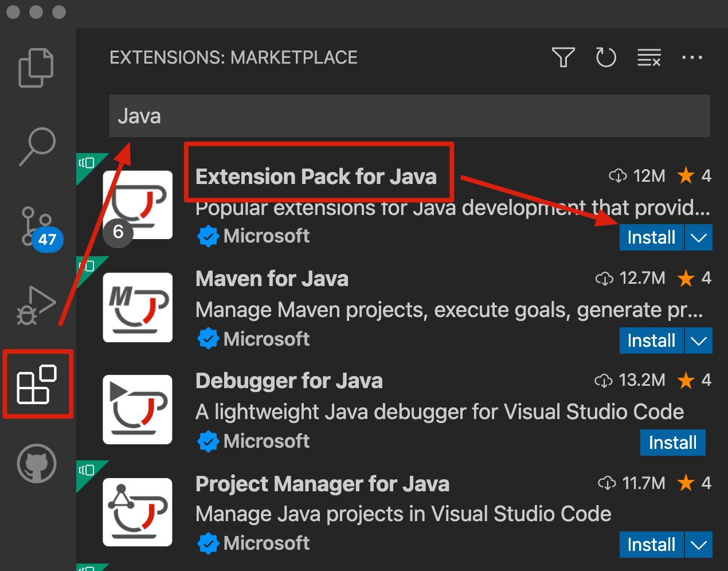
Task: Click Microsoft verified badge on Extension Pack
Action: tap(208, 236)
